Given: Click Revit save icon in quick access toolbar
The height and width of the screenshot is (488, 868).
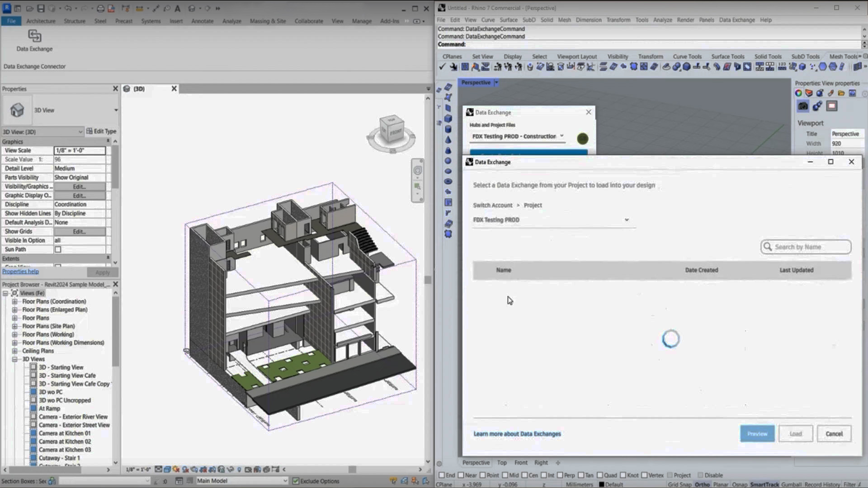Looking at the screenshot, I should point(41,8).
